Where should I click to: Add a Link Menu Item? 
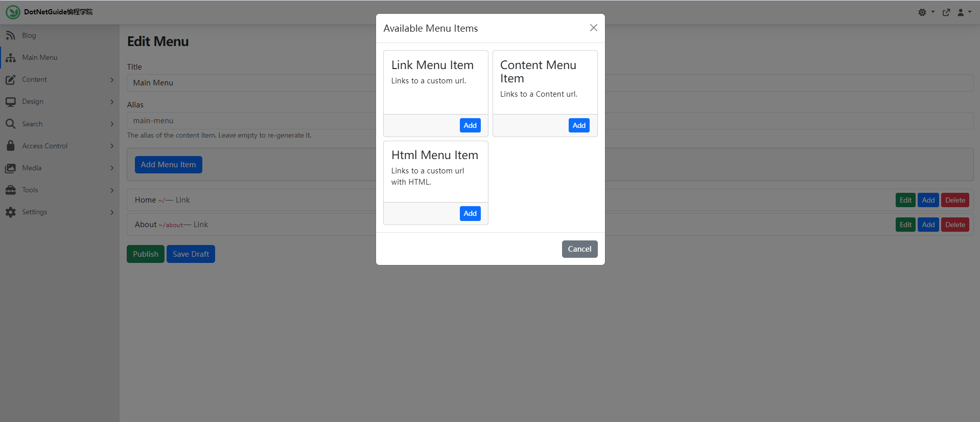[470, 125]
